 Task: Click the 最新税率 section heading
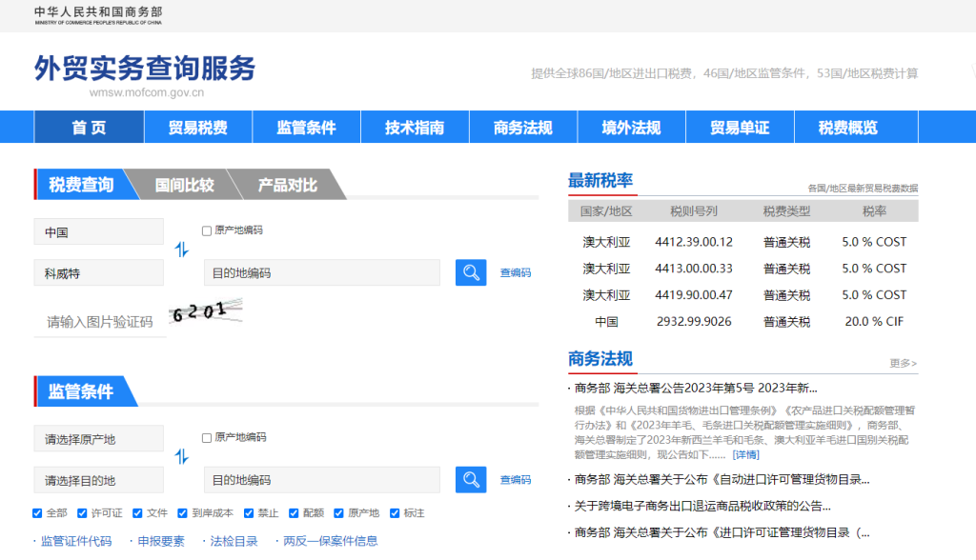[600, 180]
